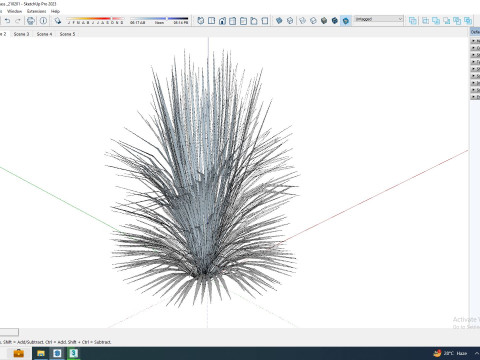
Task: Open the Extensions menu
Action: tap(37, 11)
